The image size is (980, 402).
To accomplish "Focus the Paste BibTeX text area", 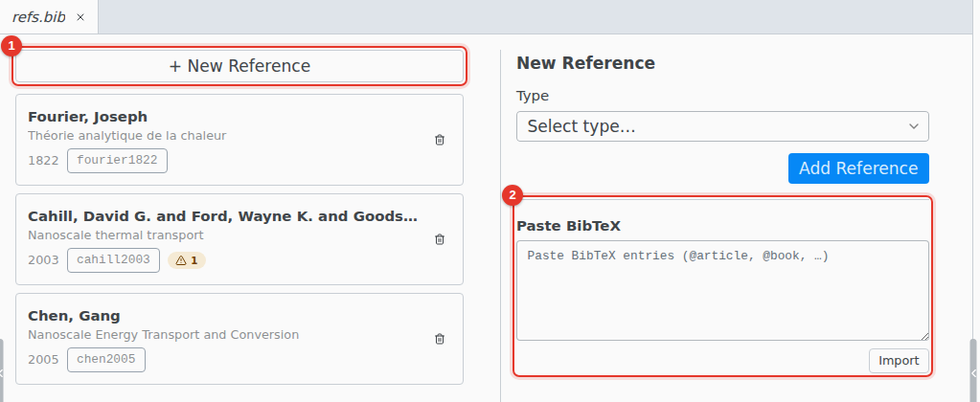I will (722, 291).
